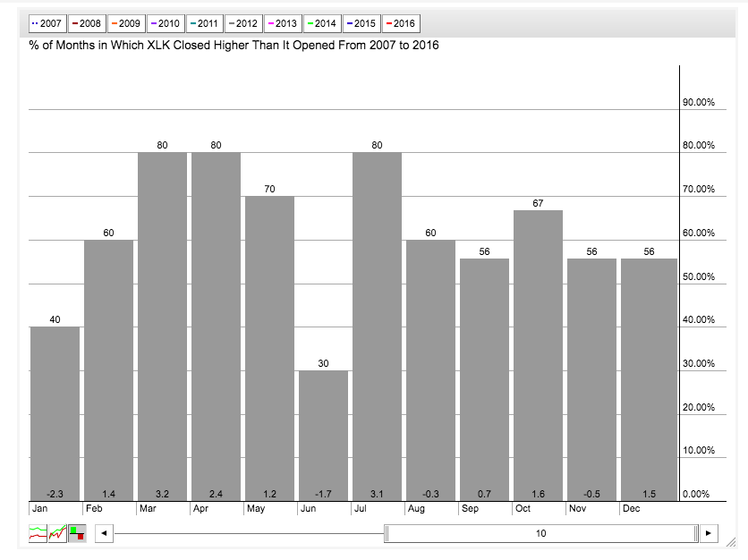Click the 60 value above August bar
This screenshot has width=748, height=560.
pyautogui.click(x=430, y=233)
